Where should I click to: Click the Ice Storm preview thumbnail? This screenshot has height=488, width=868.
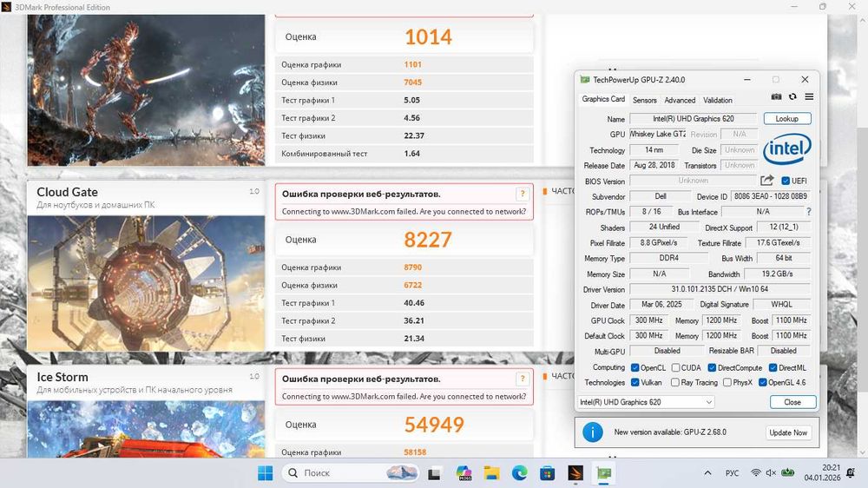coord(146,429)
